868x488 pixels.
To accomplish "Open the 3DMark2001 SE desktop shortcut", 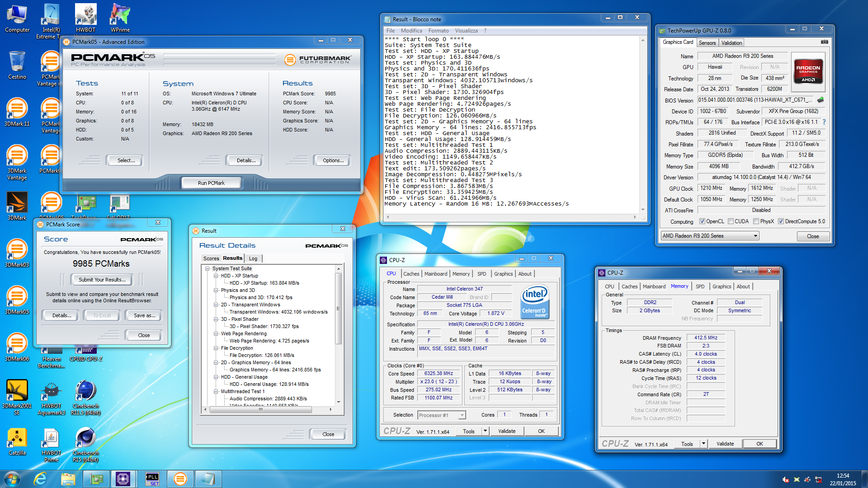I will click(17, 398).
